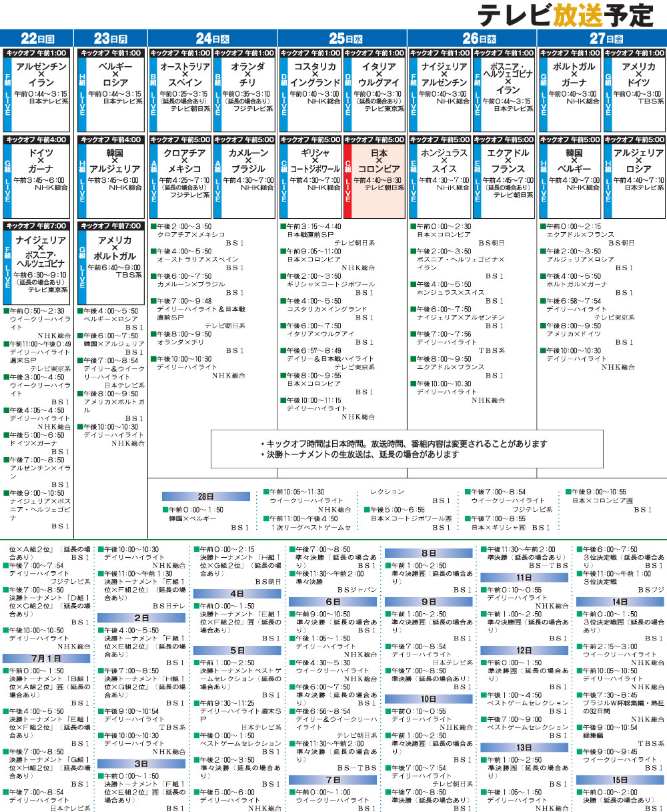This screenshot has height=812, width=667.
Task: Click the 午後7:00〜7:56 デイリーハイライト TBS系 listing
Action: 457,342
